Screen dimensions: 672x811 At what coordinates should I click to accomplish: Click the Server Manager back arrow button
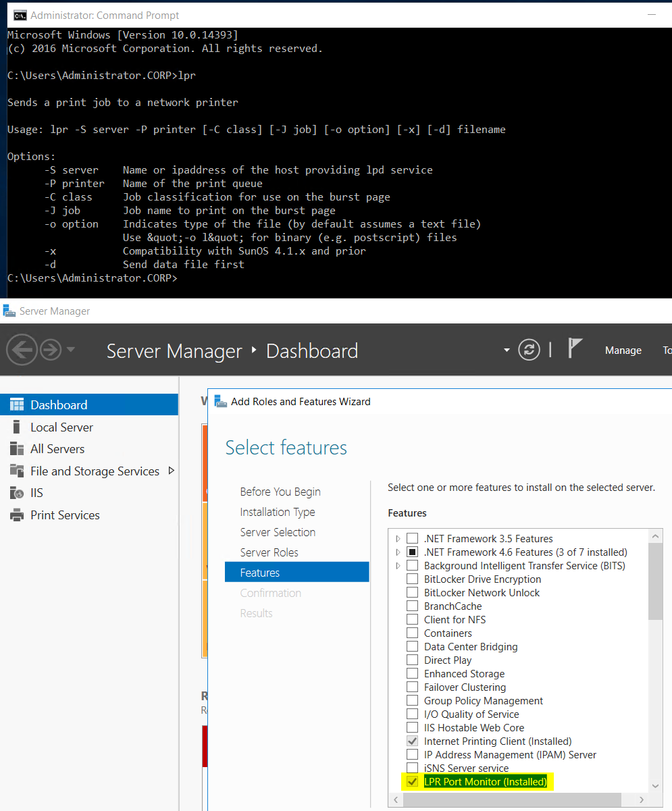point(22,350)
